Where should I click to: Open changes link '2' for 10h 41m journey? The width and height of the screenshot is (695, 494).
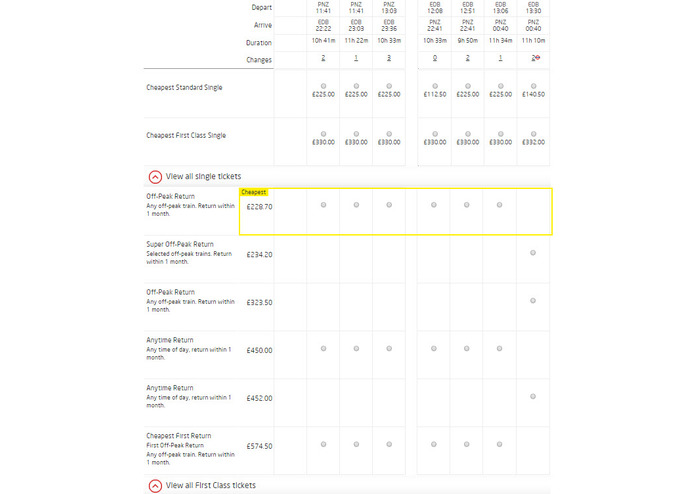[324, 58]
